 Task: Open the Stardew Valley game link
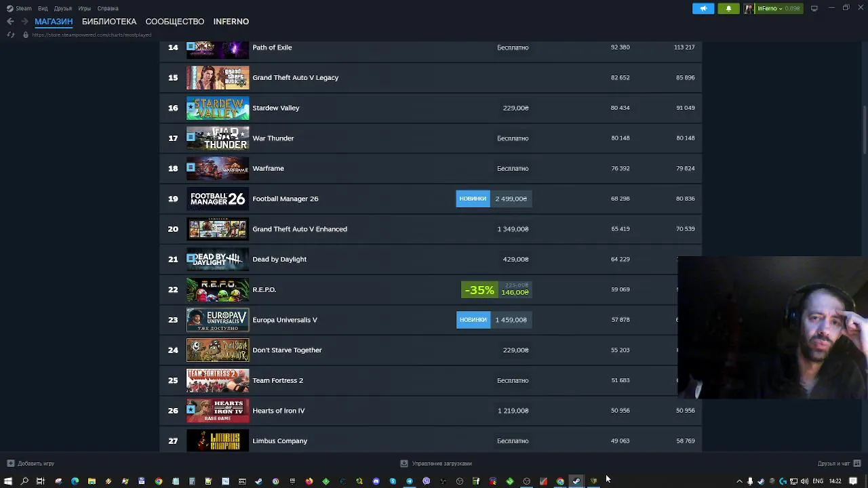pos(275,108)
